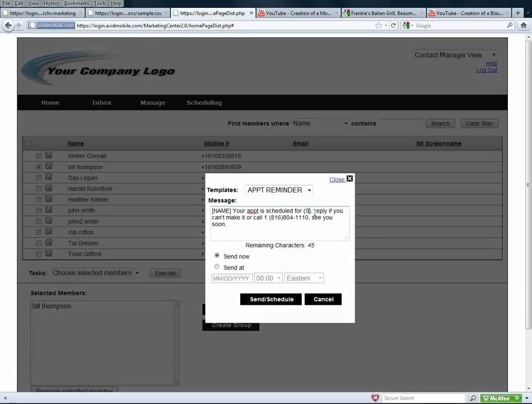Screen dimensions: 532x404
Task: Open the File menu
Action: (6, 3)
